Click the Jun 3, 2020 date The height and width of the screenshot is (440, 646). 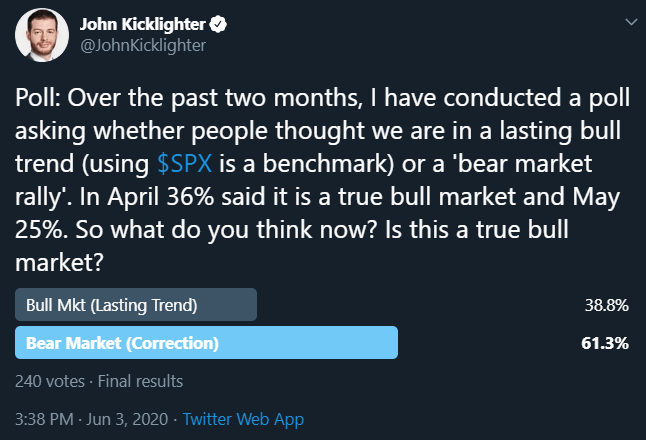(127, 419)
